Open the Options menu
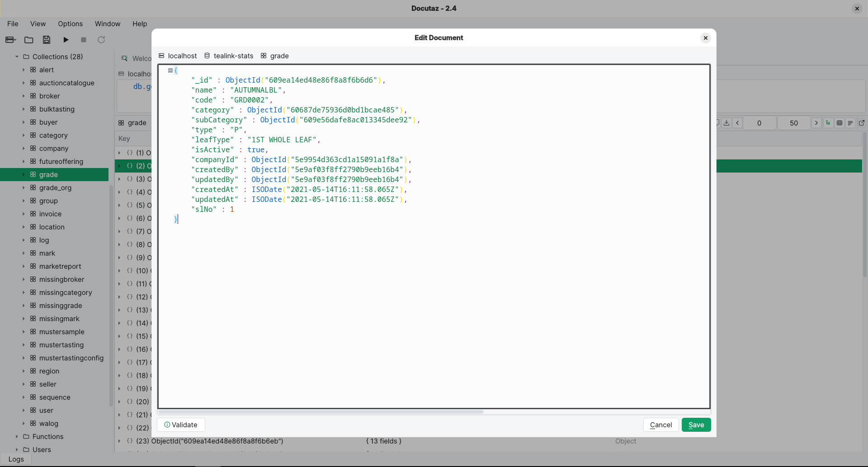The image size is (868, 467). coord(70,23)
